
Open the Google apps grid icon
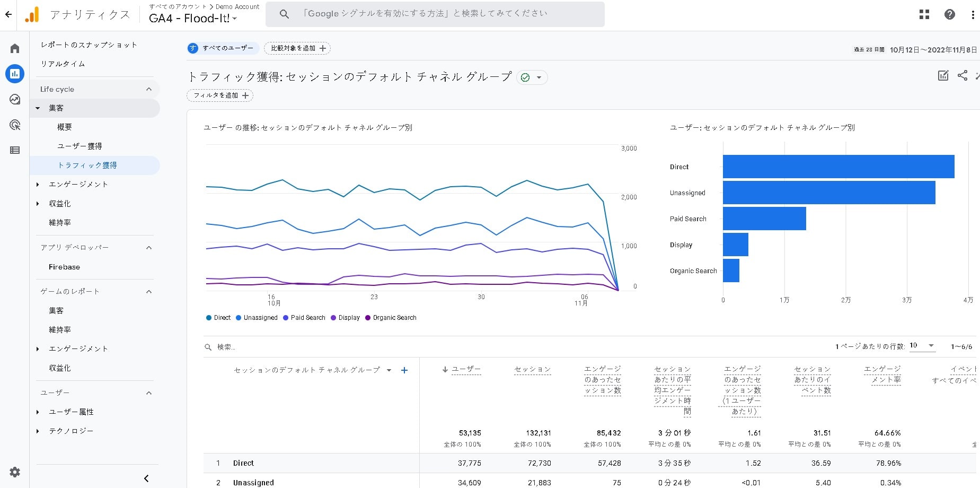click(x=924, y=14)
